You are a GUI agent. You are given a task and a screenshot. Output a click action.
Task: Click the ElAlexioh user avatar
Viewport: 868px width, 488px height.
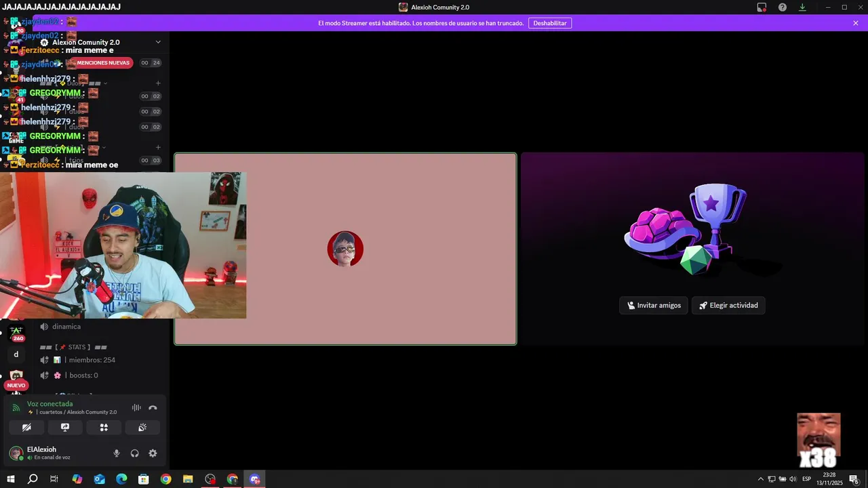click(16, 453)
